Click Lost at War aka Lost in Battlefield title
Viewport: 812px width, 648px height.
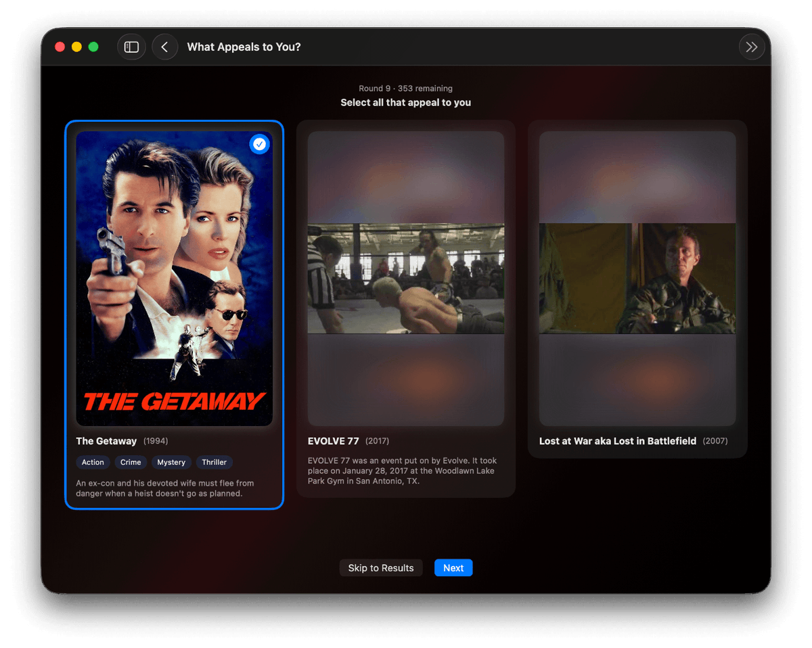point(618,441)
